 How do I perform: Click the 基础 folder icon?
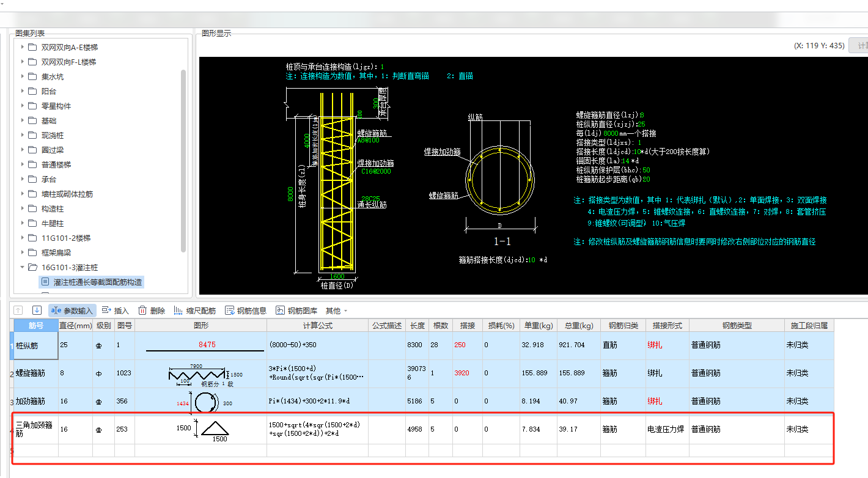(x=32, y=120)
